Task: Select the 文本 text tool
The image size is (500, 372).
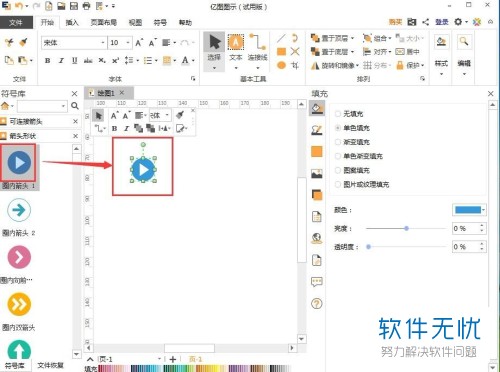Action: tap(236, 52)
